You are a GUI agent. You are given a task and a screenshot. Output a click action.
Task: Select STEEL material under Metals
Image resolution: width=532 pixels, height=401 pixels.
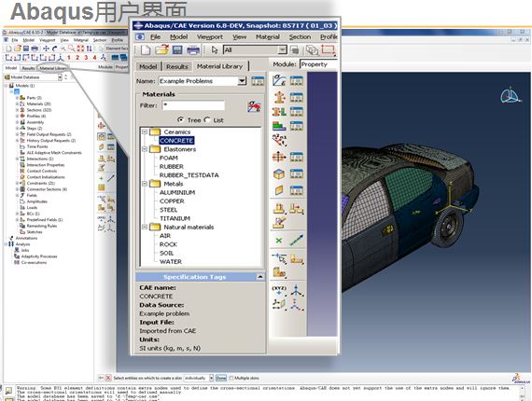point(168,210)
